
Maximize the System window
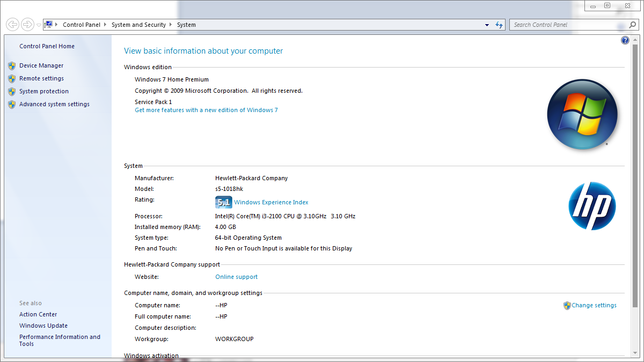[608, 6]
